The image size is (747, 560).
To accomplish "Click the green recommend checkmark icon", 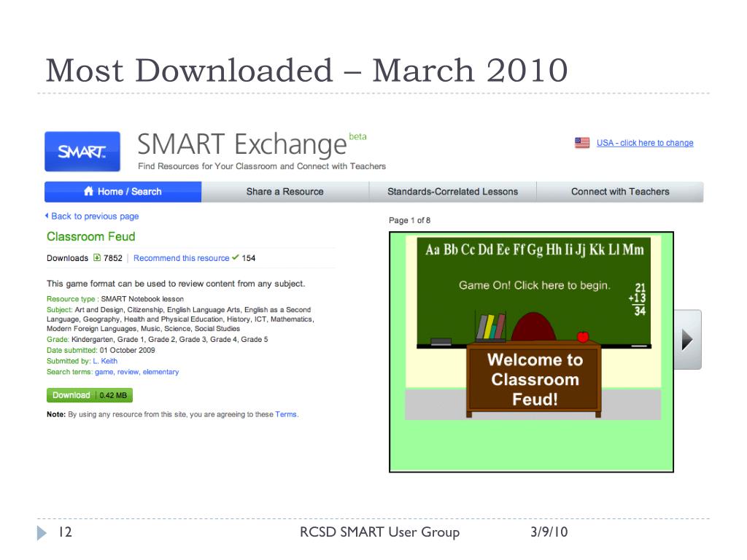I will (x=236, y=257).
